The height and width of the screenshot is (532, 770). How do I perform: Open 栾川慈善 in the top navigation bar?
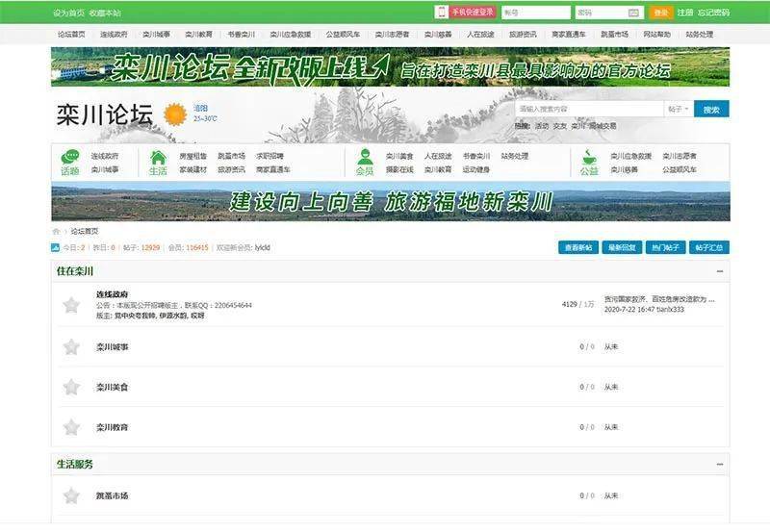pos(438,35)
